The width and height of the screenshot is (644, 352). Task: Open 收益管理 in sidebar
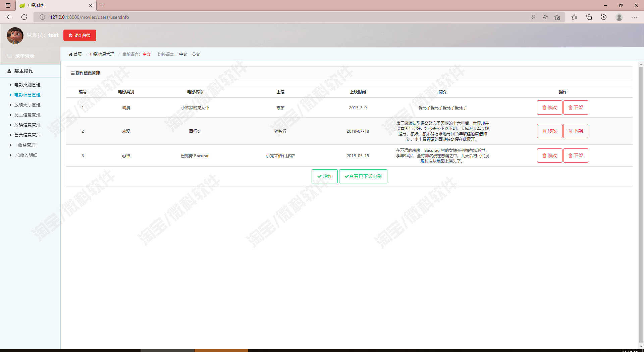click(27, 145)
